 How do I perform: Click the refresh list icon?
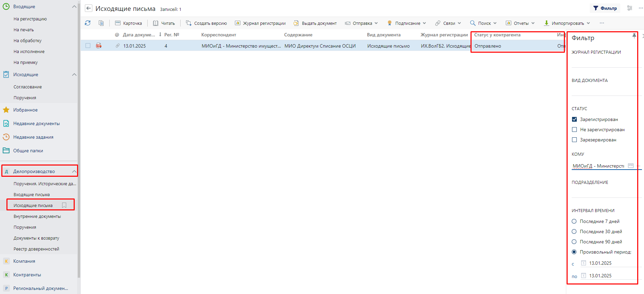tap(88, 23)
